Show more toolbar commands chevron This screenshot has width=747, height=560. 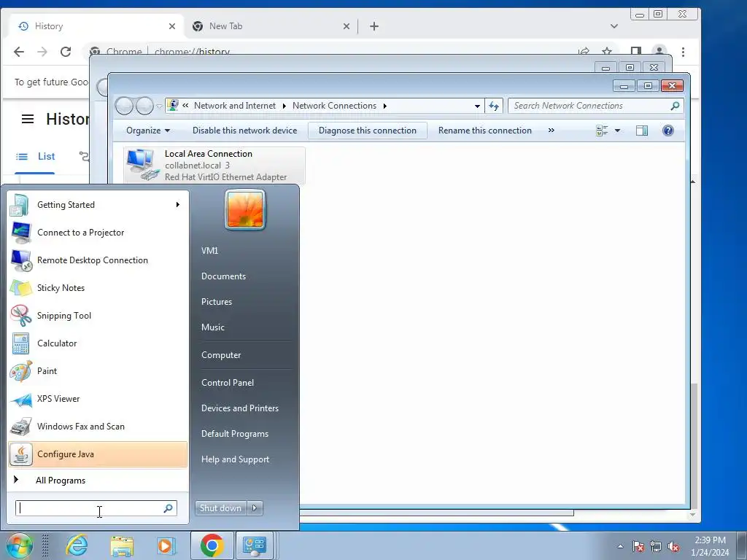point(551,131)
